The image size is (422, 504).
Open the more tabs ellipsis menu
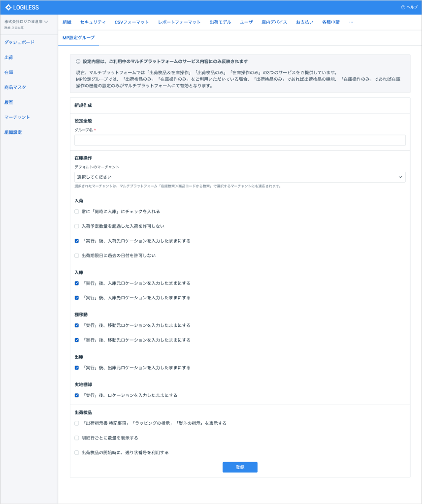point(351,22)
